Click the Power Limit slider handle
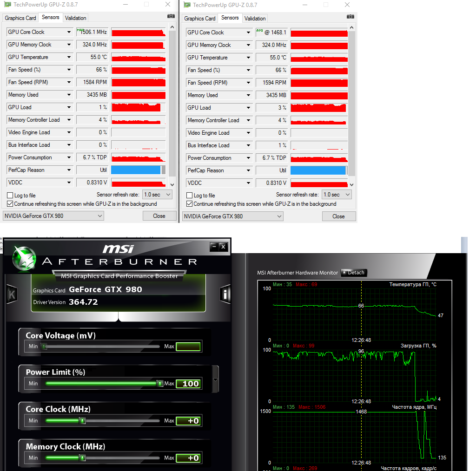Screen dimensions: 476x471 point(160,384)
